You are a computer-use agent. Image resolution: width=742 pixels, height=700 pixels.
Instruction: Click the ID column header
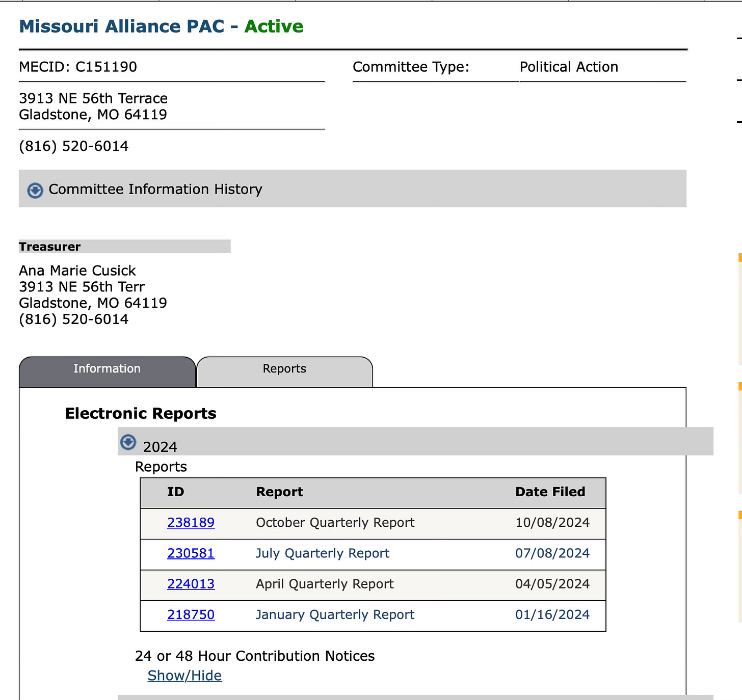pyautogui.click(x=176, y=492)
